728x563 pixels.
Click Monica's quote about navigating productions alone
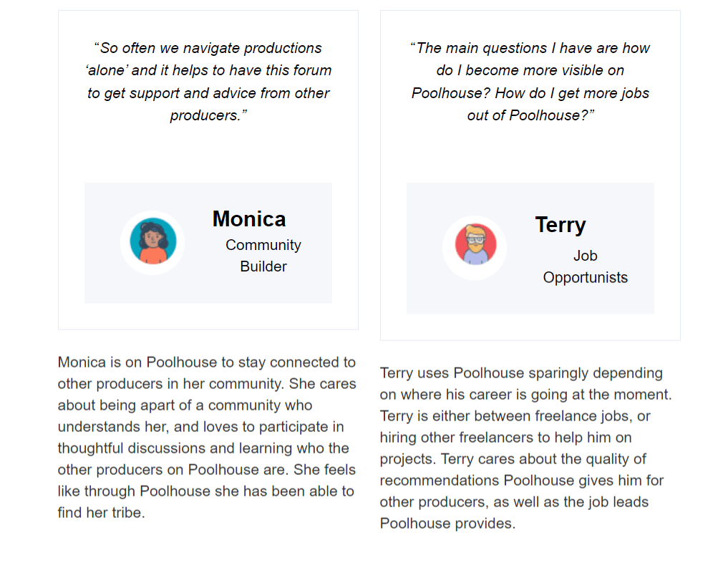point(208,82)
